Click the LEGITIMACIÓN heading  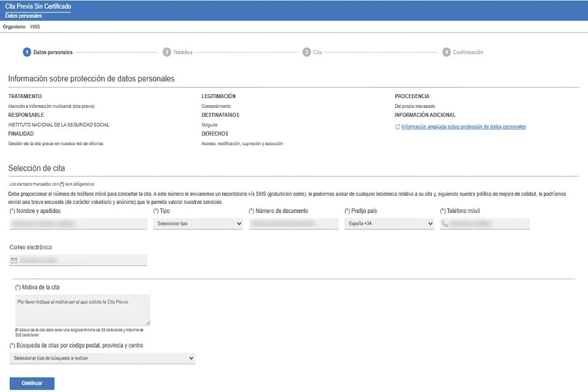point(219,97)
